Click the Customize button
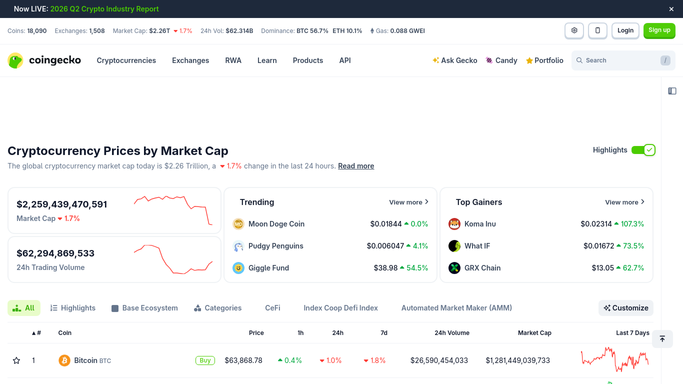This screenshot has height=384, width=683. [x=626, y=308]
